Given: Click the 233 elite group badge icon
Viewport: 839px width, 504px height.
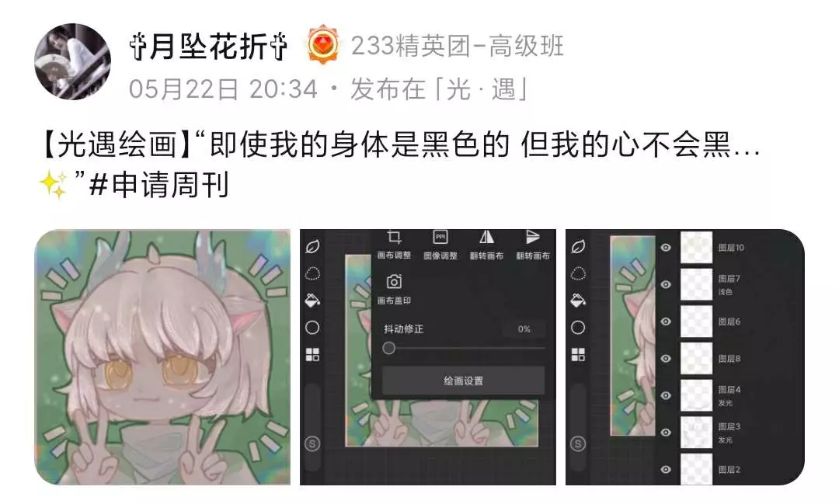Looking at the screenshot, I should pos(323,45).
